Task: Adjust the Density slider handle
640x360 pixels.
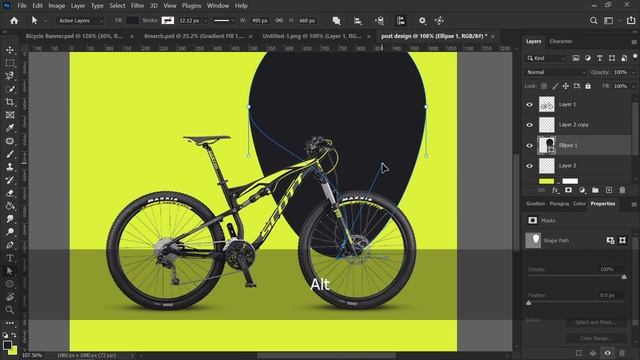Action: (624, 277)
